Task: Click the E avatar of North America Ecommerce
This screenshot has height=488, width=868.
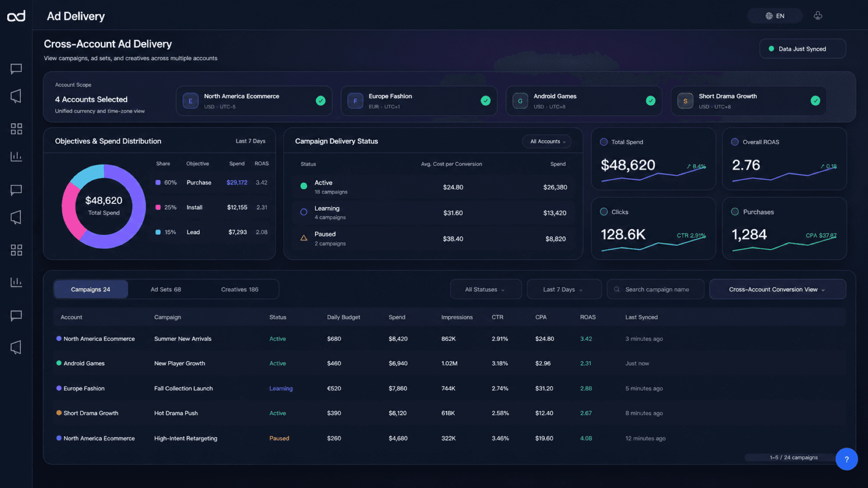Action: (190, 101)
